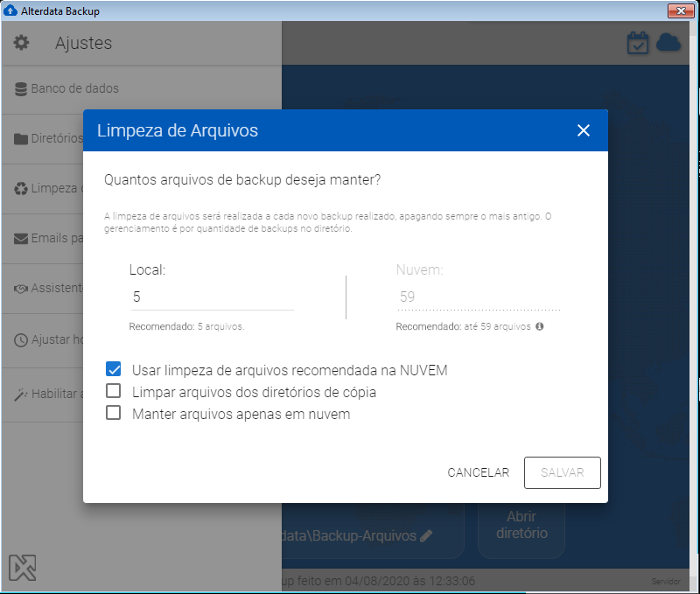Click the Emails envelope icon
The height and width of the screenshot is (594, 700).
coord(20,239)
